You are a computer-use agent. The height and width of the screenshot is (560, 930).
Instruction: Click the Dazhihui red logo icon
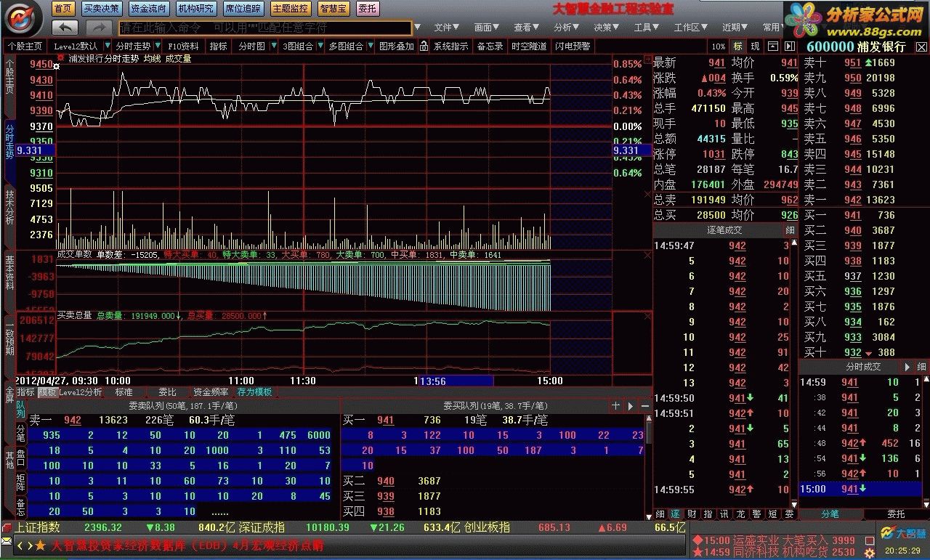[23, 19]
